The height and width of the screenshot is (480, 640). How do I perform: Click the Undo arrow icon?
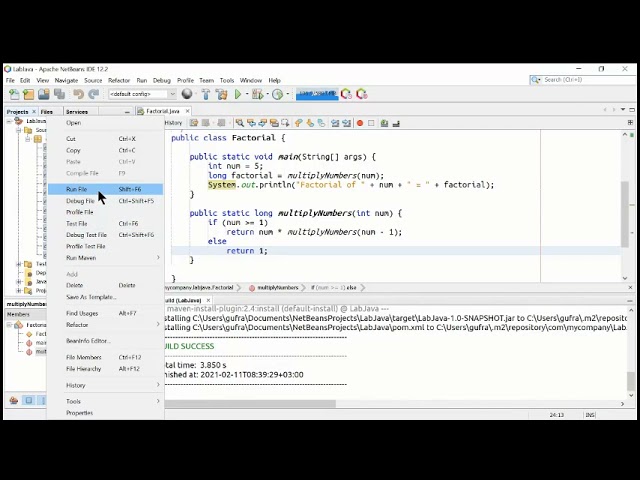pyautogui.click(x=78, y=94)
